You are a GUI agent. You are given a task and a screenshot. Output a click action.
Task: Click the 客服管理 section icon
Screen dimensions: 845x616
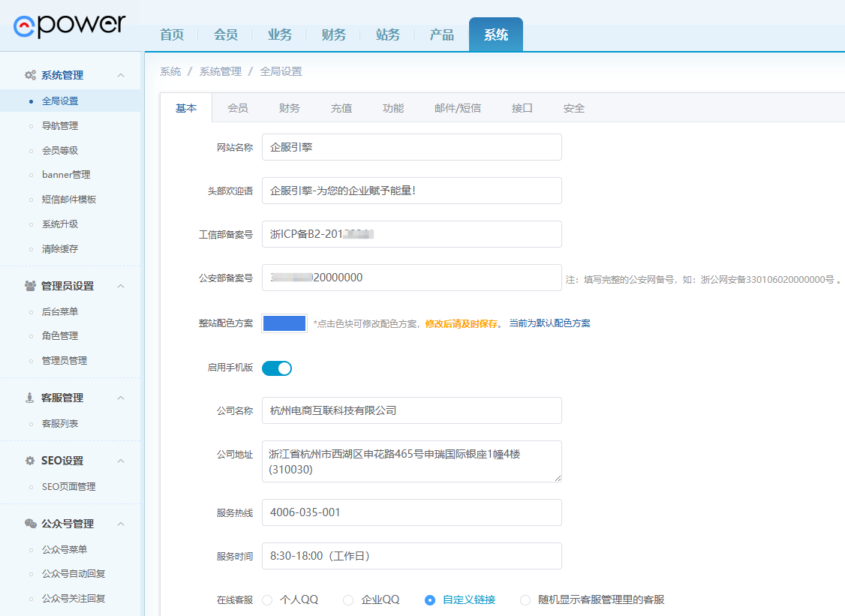pos(30,398)
